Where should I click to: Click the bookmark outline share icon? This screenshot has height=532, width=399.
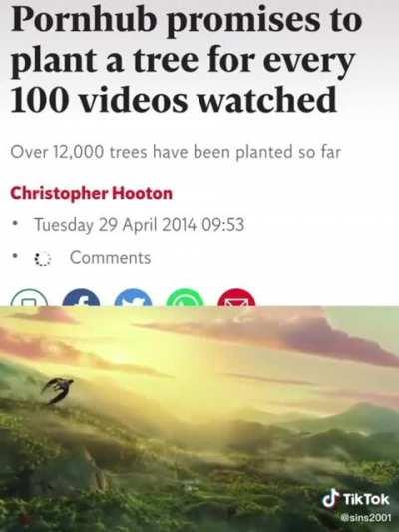click(x=30, y=297)
